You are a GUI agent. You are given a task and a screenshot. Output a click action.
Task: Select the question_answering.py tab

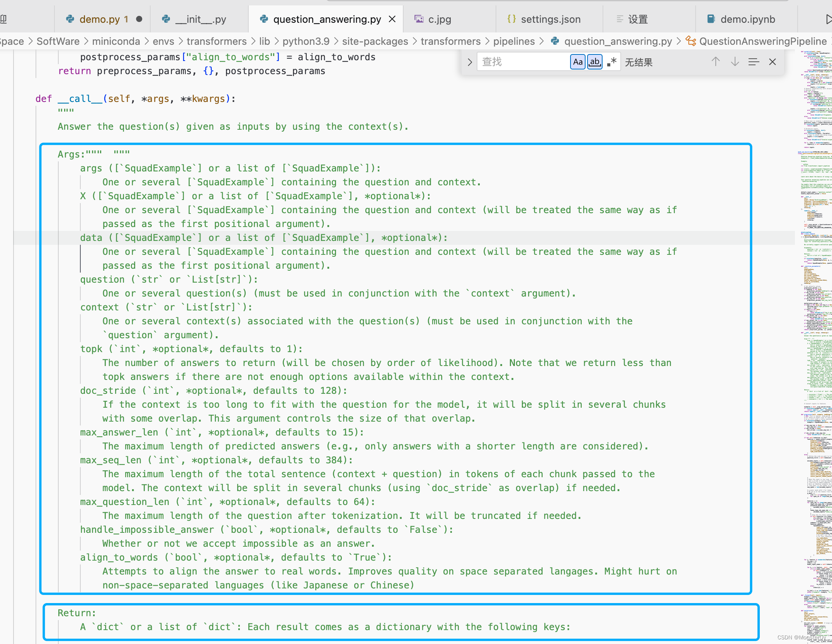coord(327,19)
